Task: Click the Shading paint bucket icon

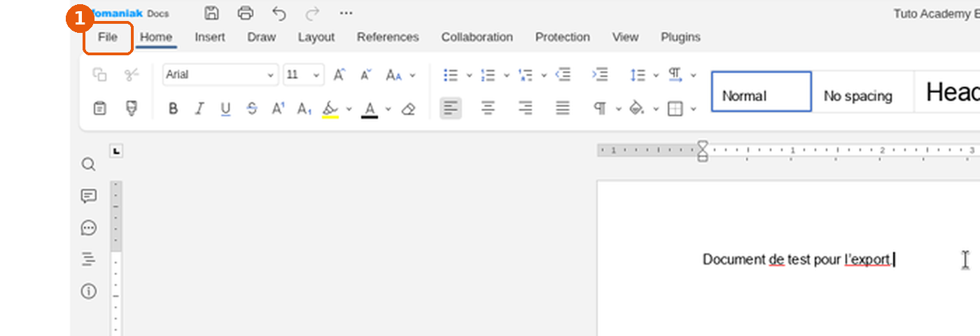Action: coord(637,108)
